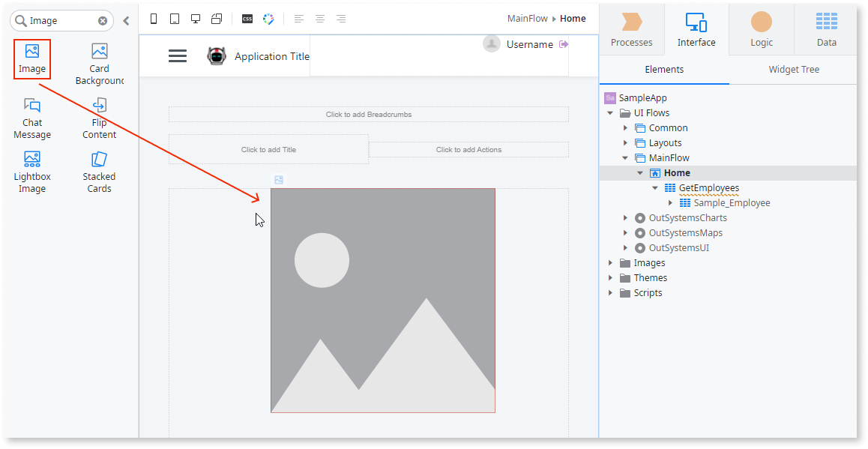The image size is (868, 449).
Task: Select the Chat Message widget
Action: [x=32, y=117]
